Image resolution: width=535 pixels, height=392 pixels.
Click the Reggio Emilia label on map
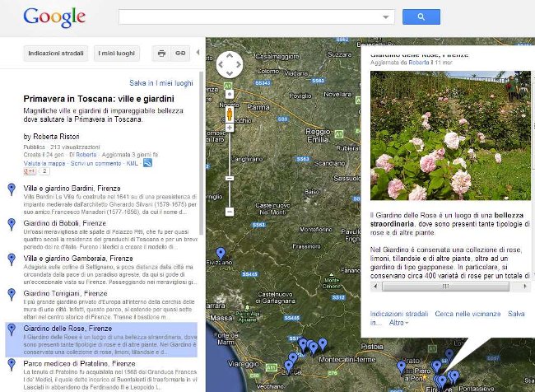[x=318, y=136]
